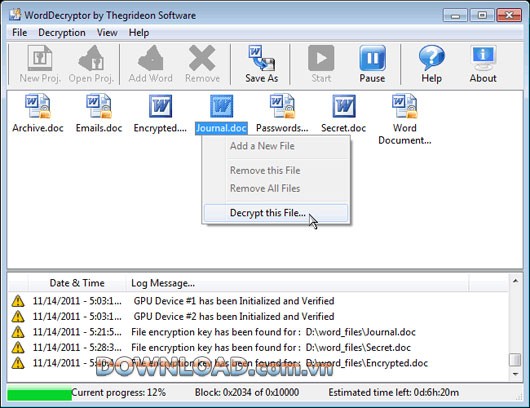The image size is (530, 408).
Task: Choose Add a New File context entry
Action: click(276, 146)
